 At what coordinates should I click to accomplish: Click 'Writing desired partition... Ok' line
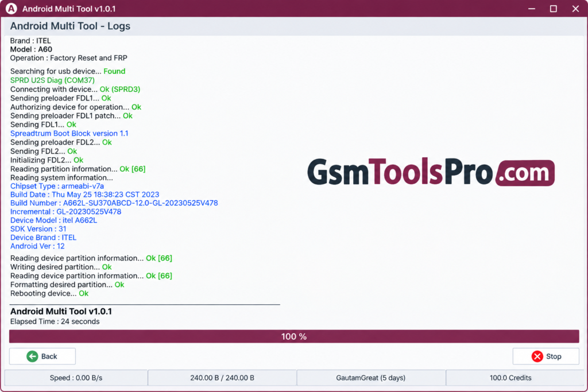tap(61, 267)
